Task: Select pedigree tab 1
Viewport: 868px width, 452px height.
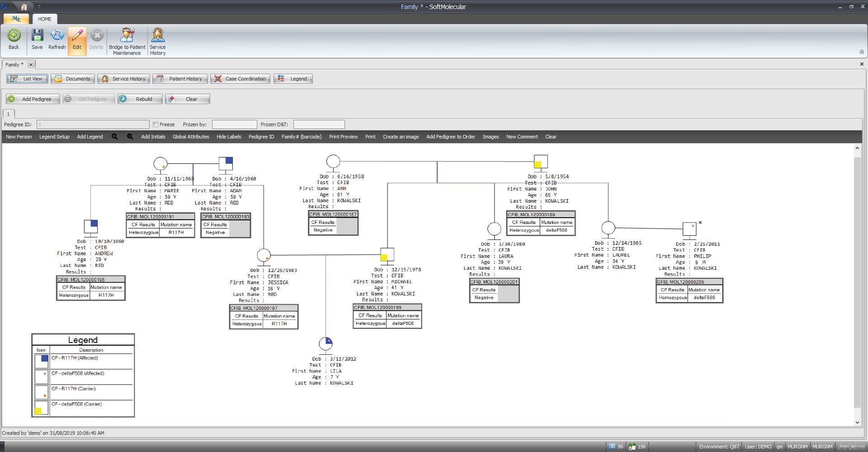Action: click(8, 114)
